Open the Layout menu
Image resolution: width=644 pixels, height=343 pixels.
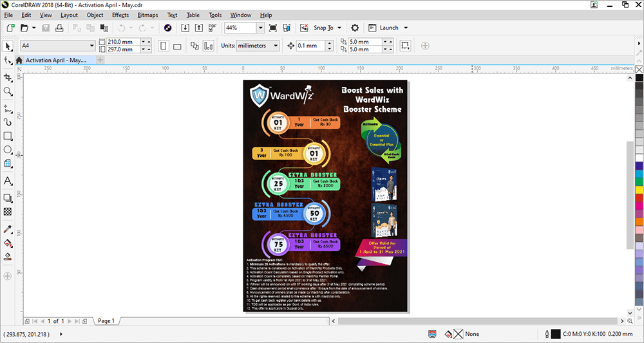tap(69, 15)
